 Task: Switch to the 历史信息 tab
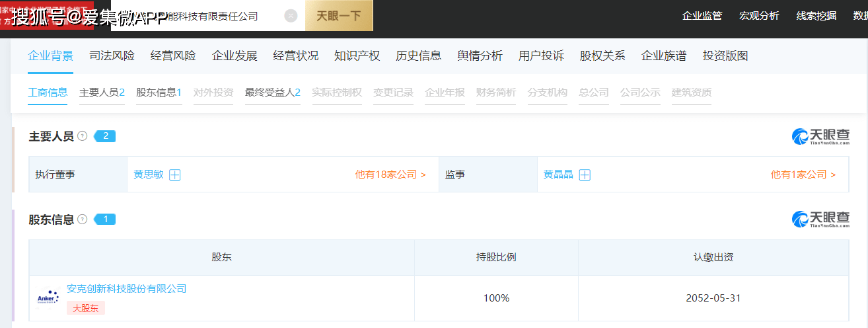click(419, 56)
